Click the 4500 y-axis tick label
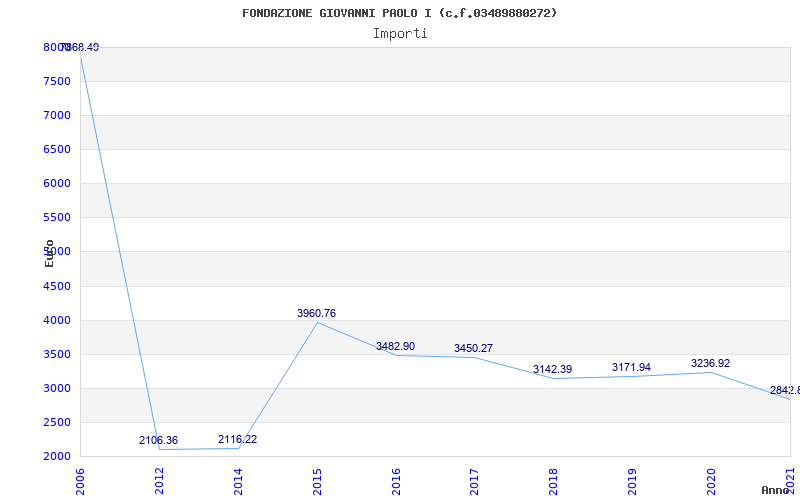Image resolution: width=800 pixels, height=500 pixels. click(x=57, y=286)
